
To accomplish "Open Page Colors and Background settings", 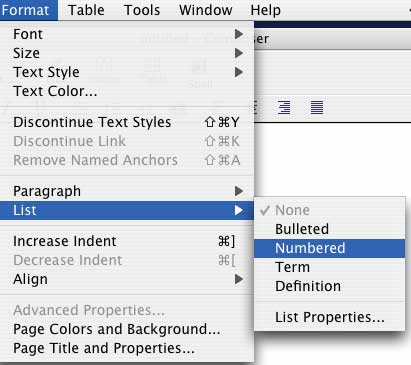I will click(127, 329).
